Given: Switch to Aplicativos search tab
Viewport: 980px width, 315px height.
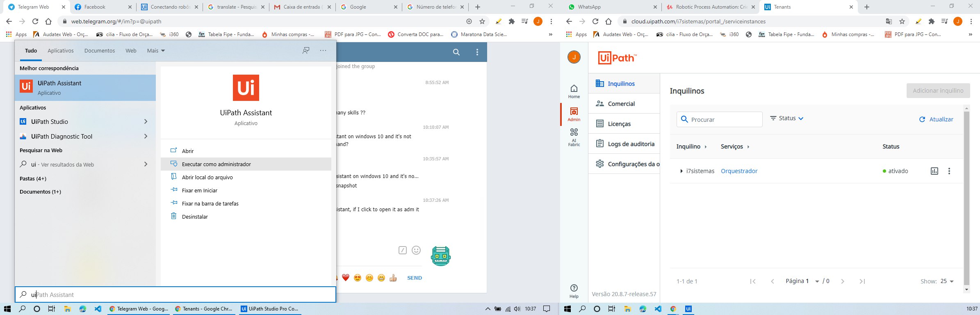Looking at the screenshot, I should pyautogui.click(x=61, y=50).
